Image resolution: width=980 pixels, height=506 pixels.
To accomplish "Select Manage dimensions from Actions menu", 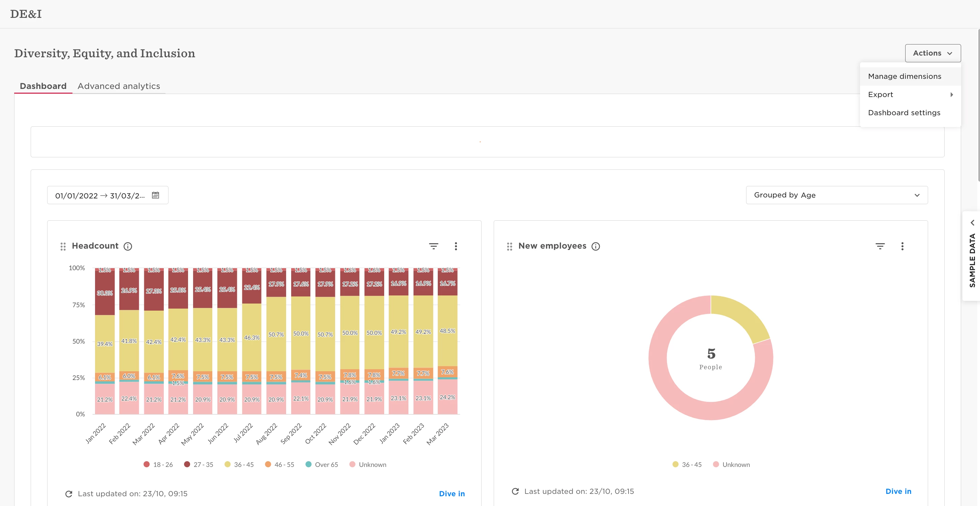I will 904,76.
